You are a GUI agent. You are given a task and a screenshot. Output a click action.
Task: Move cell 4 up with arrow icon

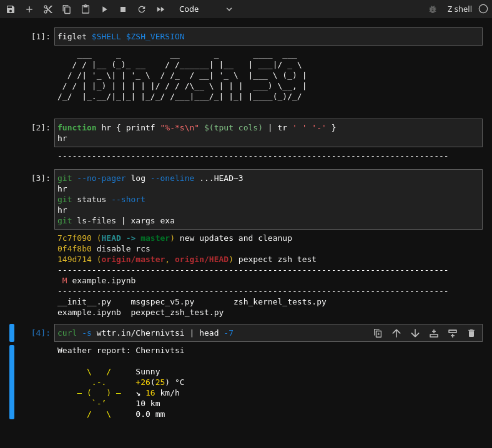[396, 333]
